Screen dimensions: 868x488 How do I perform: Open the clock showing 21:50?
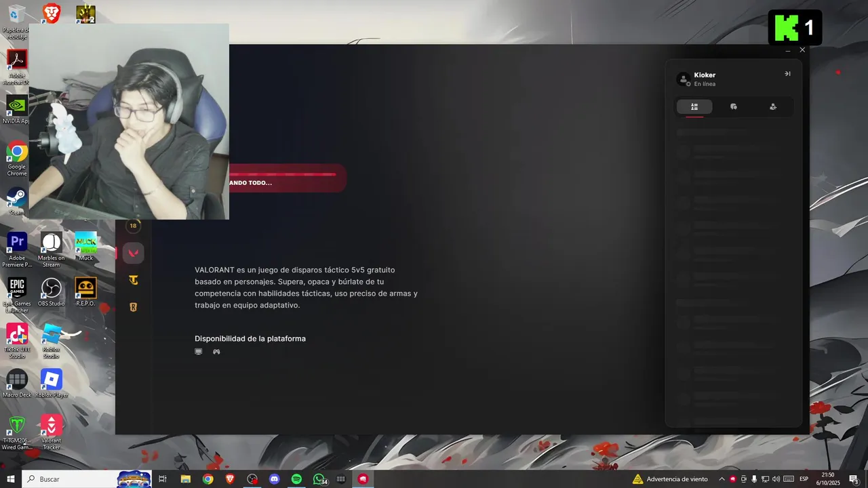[x=827, y=479]
